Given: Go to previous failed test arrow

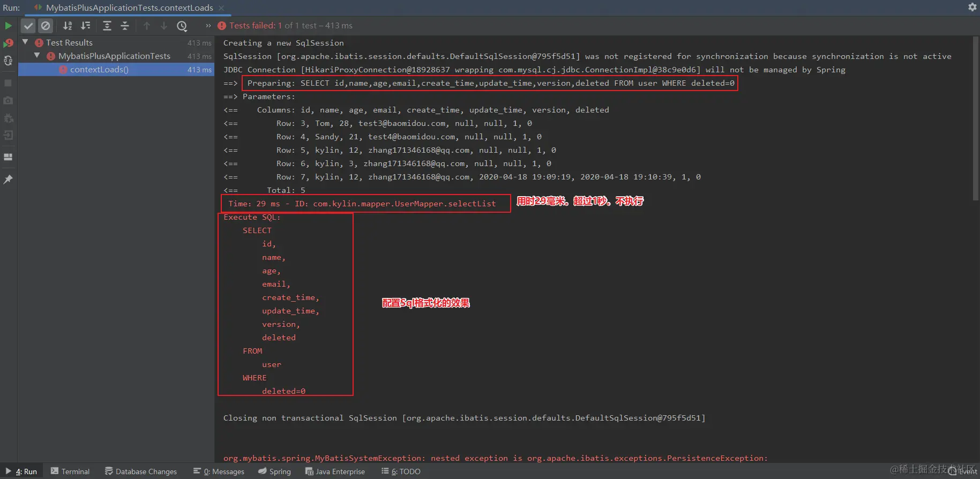Looking at the screenshot, I should coord(147,26).
